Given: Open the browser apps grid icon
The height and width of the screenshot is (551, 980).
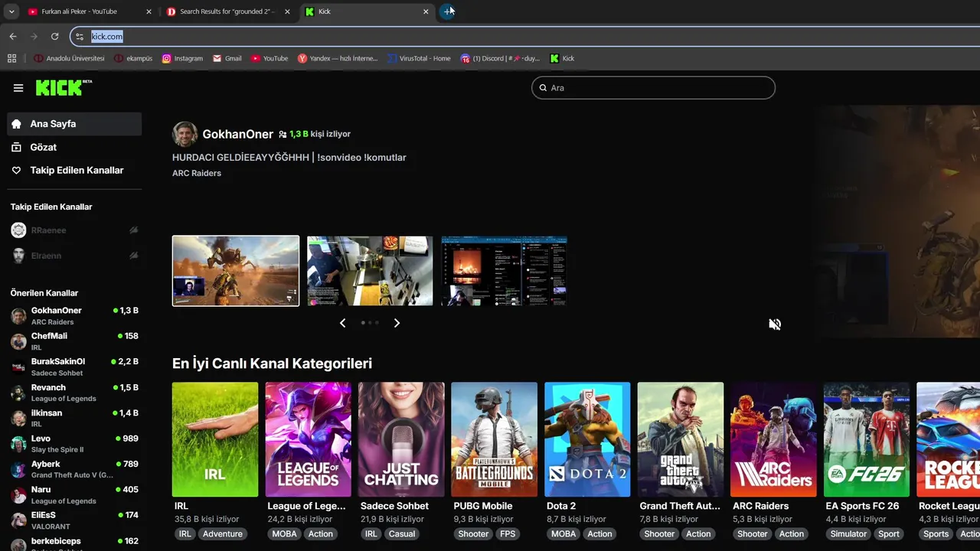Looking at the screenshot, I should (x=11, y=58).
